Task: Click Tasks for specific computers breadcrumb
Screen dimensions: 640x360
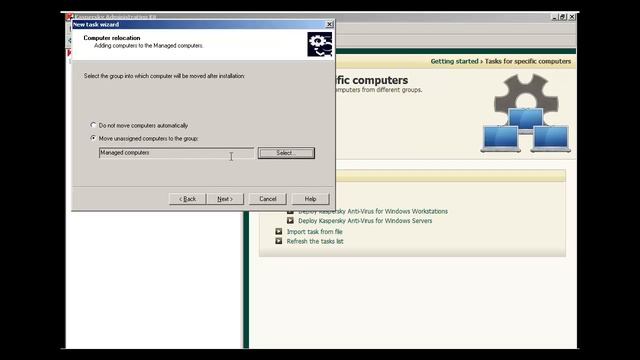Action: (x=528, y=61)
